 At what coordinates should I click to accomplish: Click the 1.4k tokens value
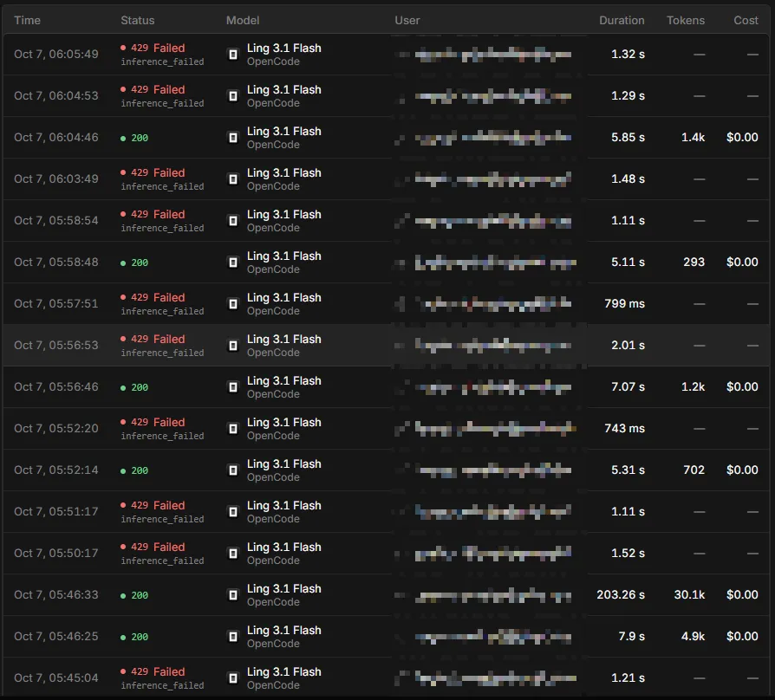(x=693, y=138)
